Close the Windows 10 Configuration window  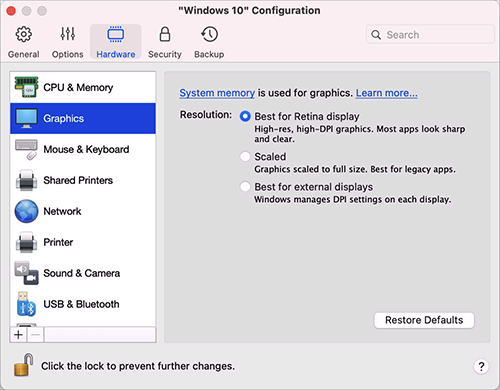[11, 11]
